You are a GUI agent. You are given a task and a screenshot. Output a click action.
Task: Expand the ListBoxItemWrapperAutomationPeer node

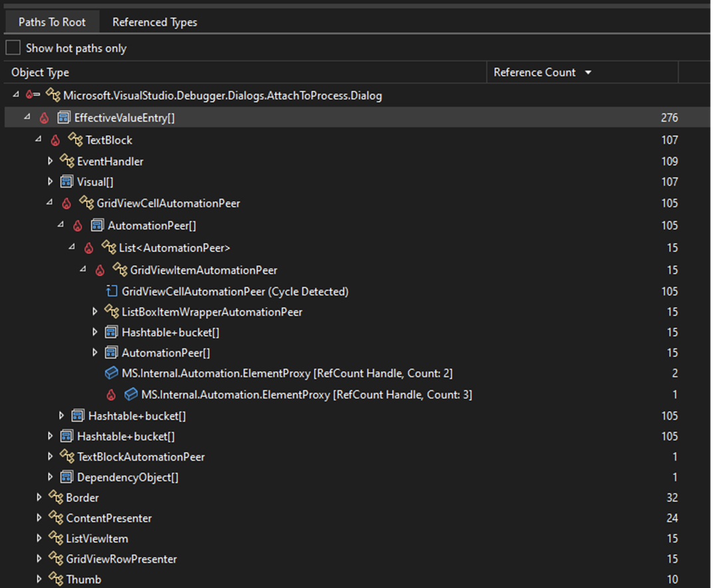pyautogui.click(x=94, y=312)
